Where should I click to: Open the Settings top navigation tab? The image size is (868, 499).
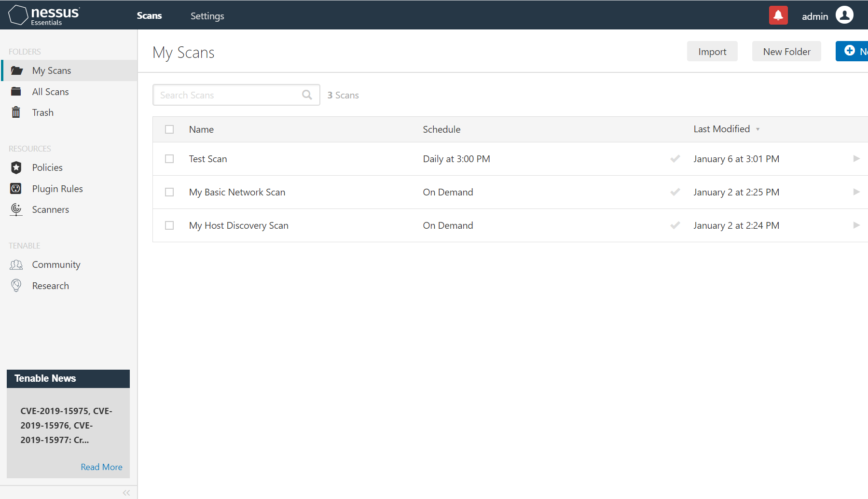pos(207,16)
